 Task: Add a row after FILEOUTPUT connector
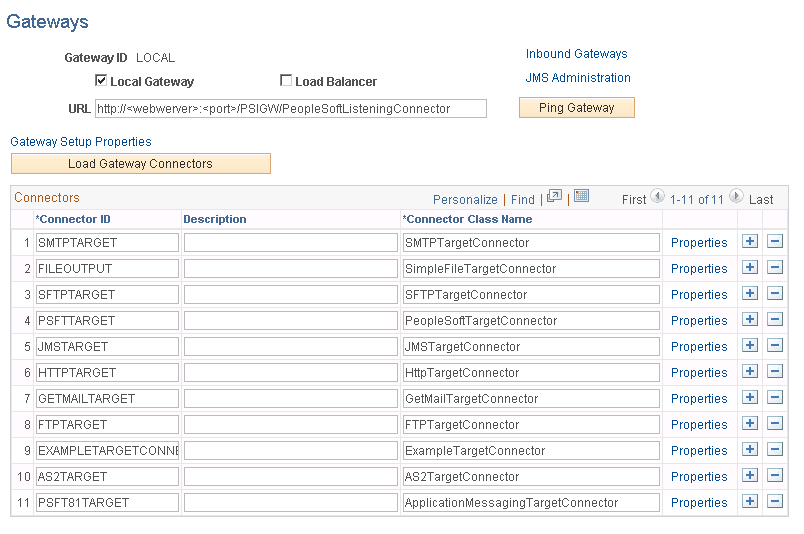[750, 268]
